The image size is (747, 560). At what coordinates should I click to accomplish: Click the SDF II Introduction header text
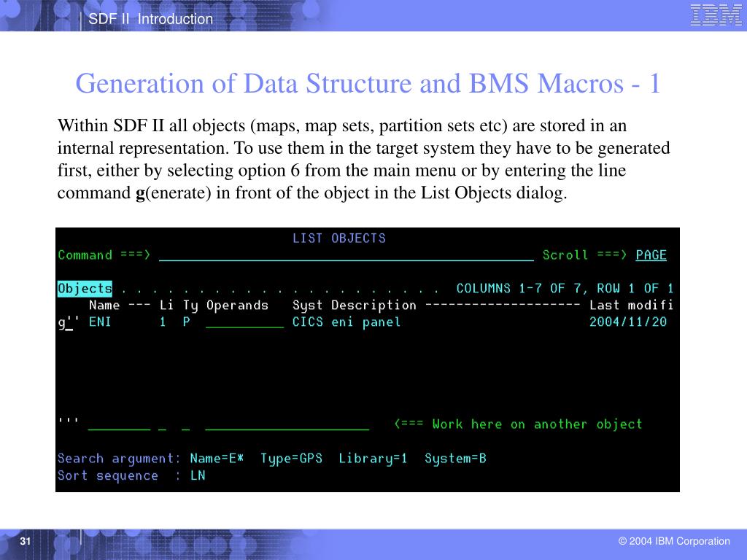coord(150,19)
